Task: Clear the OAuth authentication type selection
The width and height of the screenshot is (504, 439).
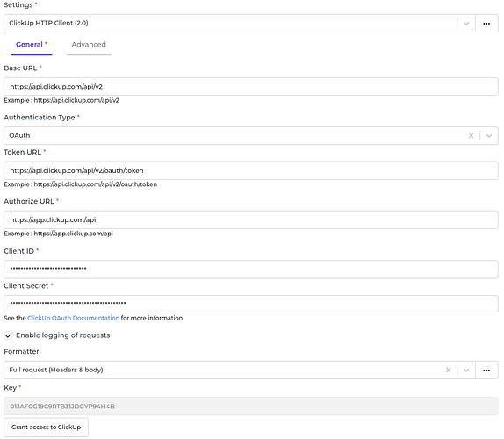Action: pos(471,135)
